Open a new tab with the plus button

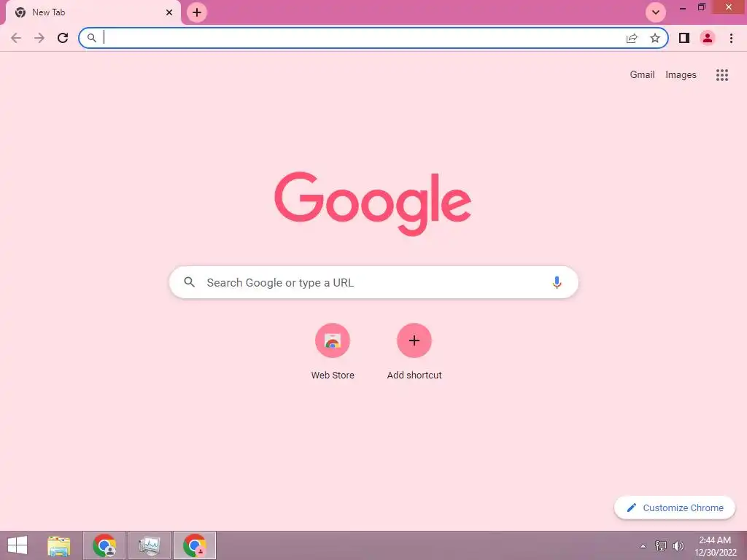[197, 12]
